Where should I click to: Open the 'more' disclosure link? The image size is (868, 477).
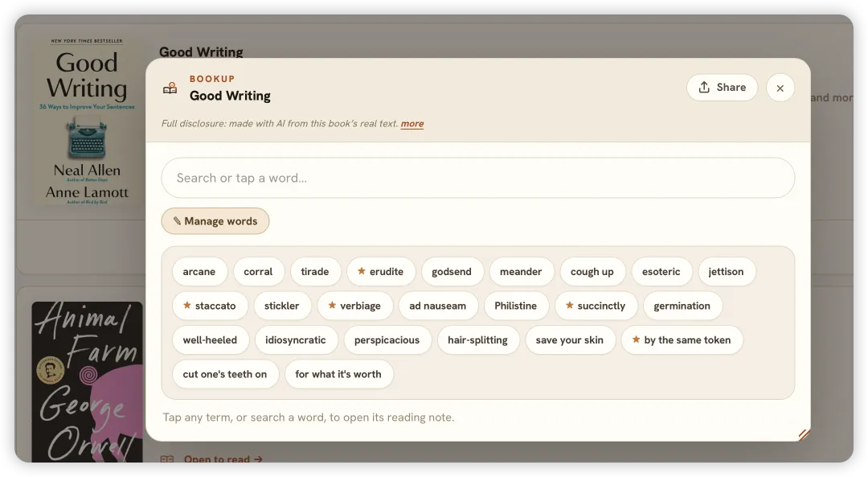click(x=411, y=124)
